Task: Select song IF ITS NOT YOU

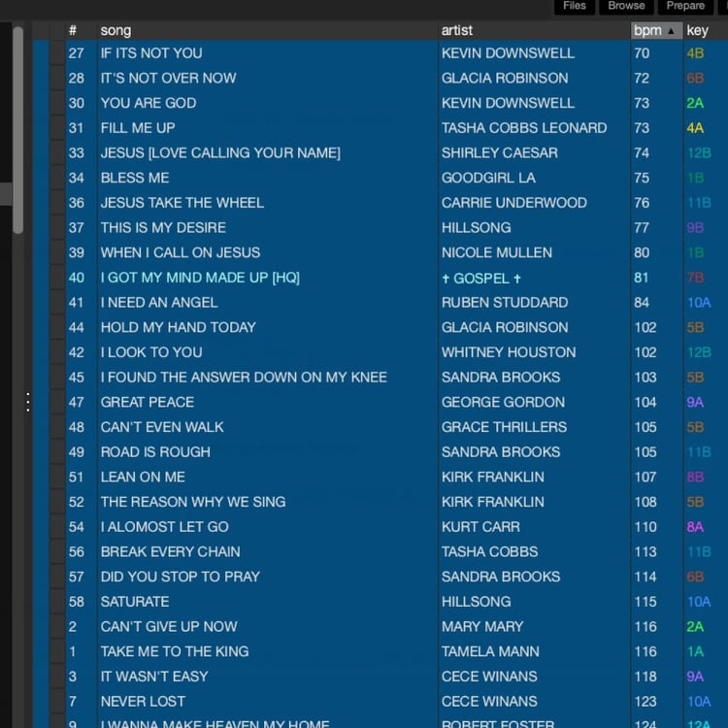Action: click(151, 53)
